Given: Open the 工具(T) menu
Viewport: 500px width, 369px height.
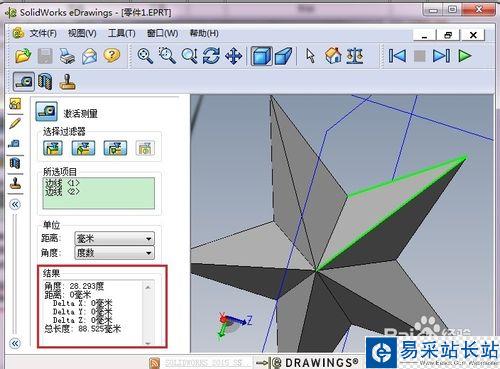Looking at the screenshot, I should tap(122, 33).
